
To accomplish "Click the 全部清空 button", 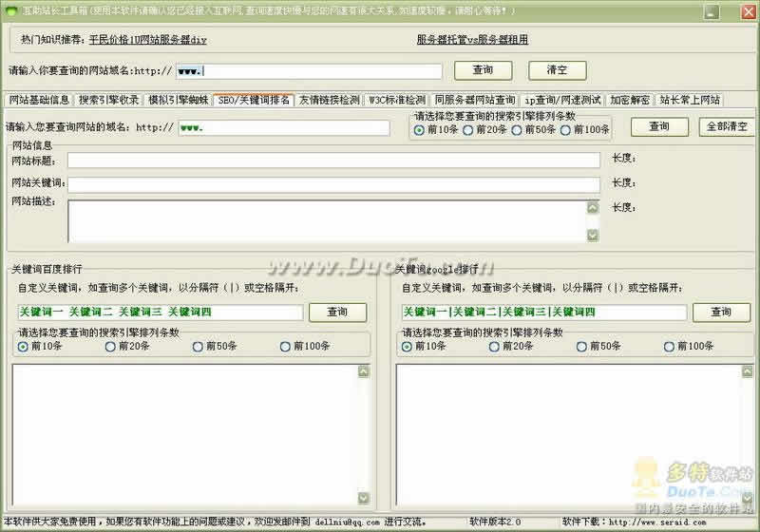I will click(x=727, y=127).
